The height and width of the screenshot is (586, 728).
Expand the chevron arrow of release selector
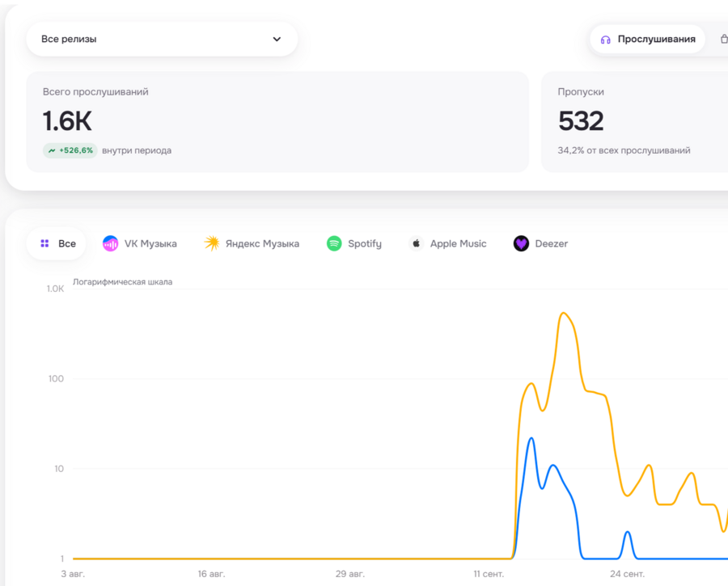coord(277,39)
